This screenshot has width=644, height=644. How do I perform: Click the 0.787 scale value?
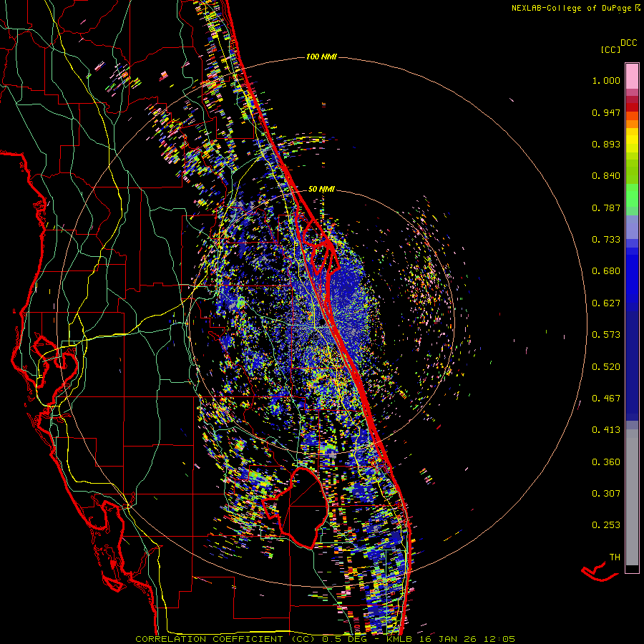click(606, 208)
